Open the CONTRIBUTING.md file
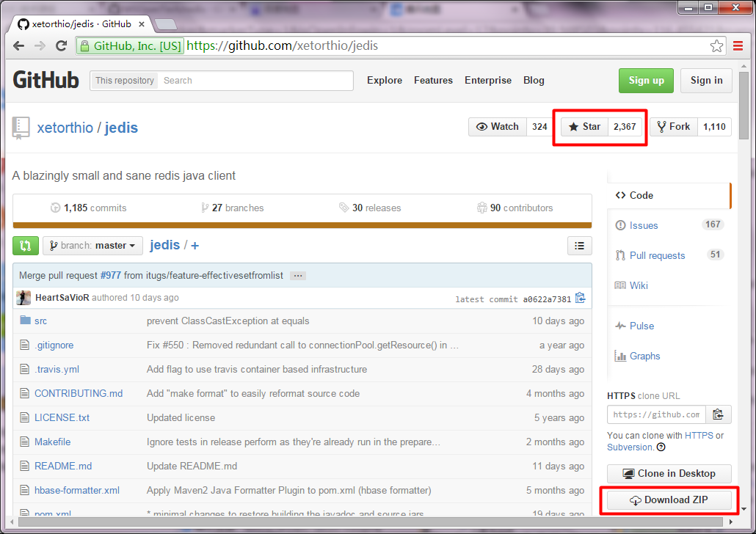756x534 pixels. point(79,393)
